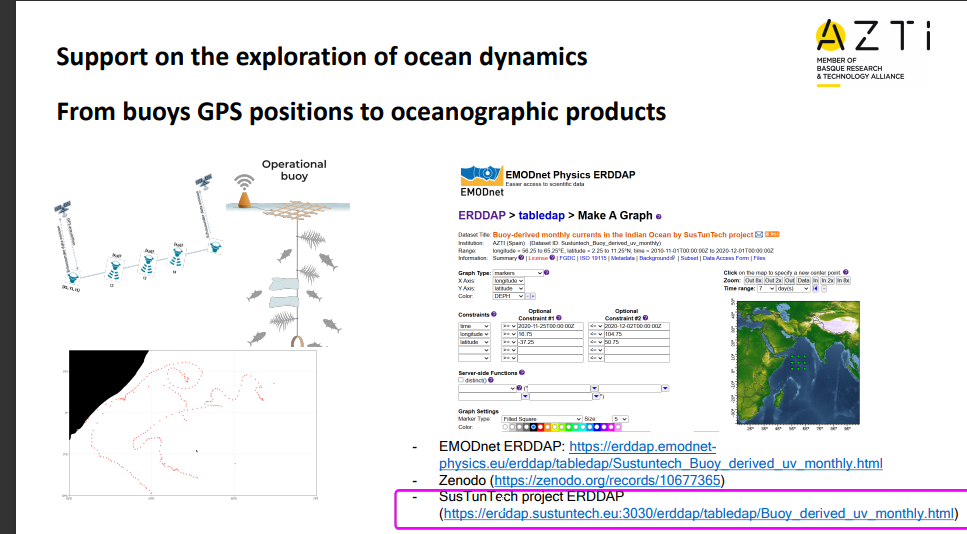Select the black marker color radio
This screenshot has width=967, height=534.
(x=533, y=427)
